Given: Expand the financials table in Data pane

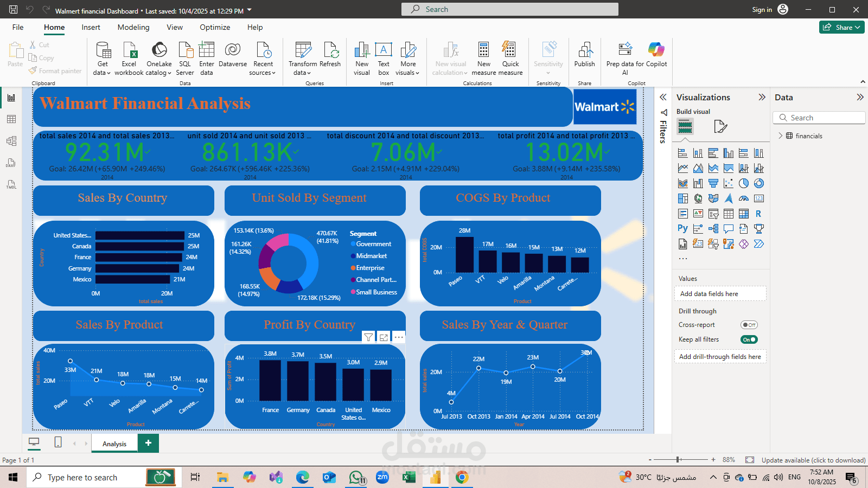Looking at the screenshot, I should [x=781, y=136].
